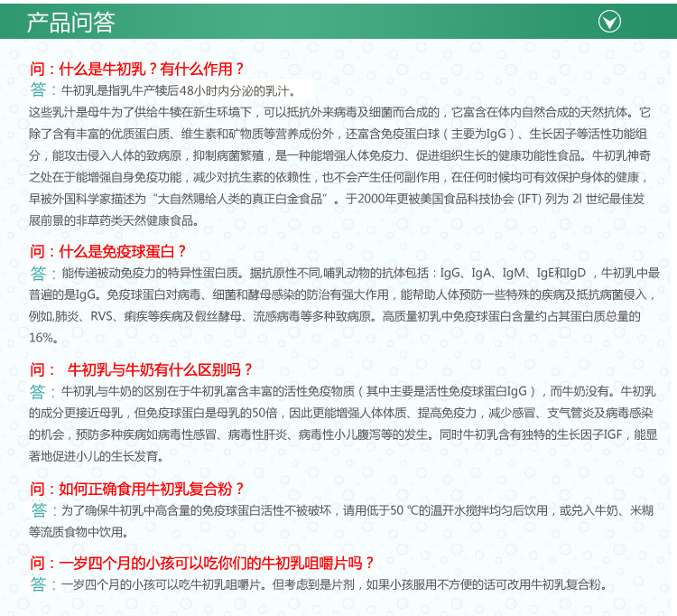Click the line 等流质食物中饮用
This screenshot has width=677, height=616.
click(79, 532)
